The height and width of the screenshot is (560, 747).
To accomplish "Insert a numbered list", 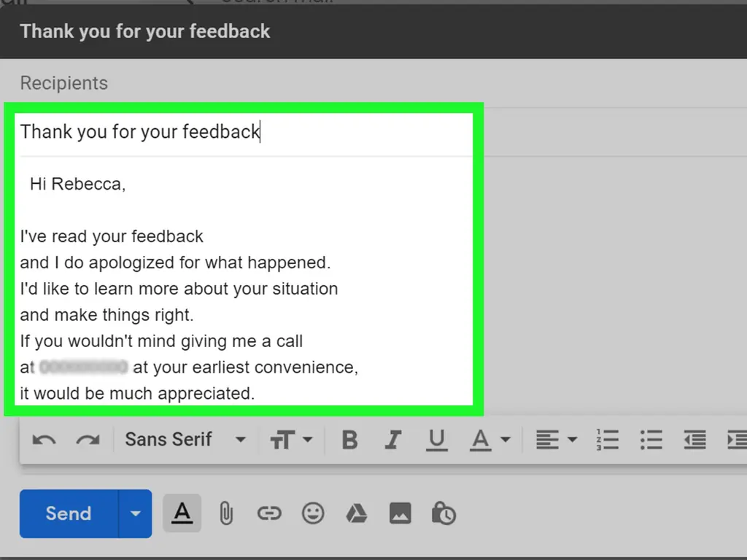I will coord(608,440).
